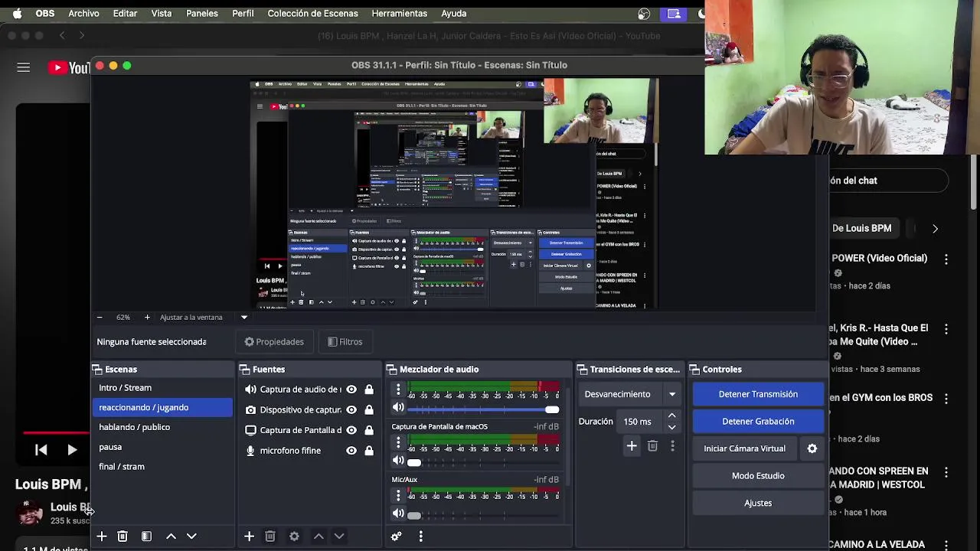The height and width of the screenshot is (551, 980).
Task: Open audio mixer bottom three-dot menu
Action: click(420, 536)
